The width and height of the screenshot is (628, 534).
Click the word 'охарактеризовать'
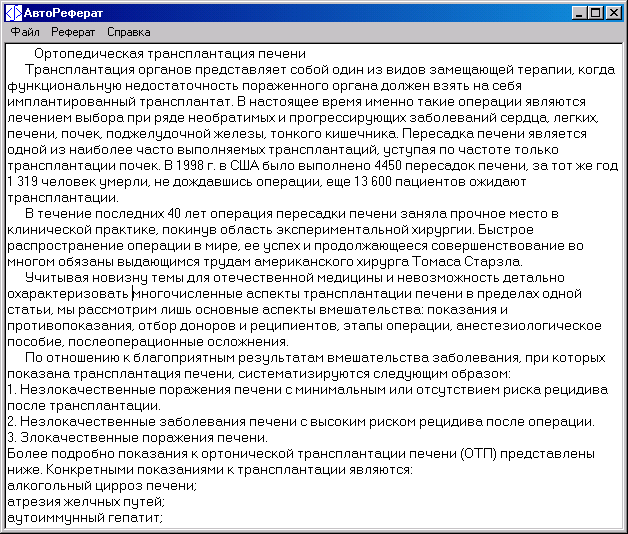tap(68, 294)
